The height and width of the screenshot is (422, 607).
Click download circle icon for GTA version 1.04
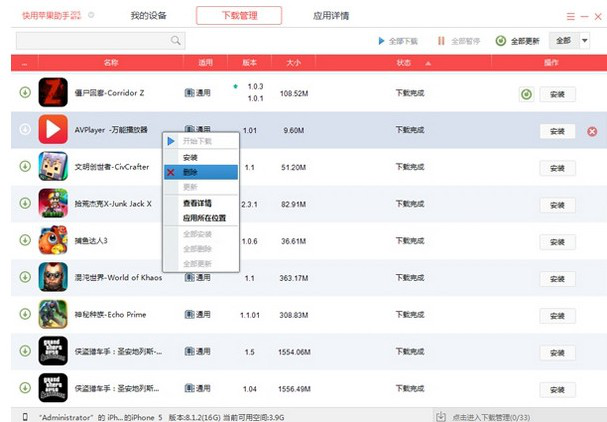pyautogui.click(x=25, y=388)
